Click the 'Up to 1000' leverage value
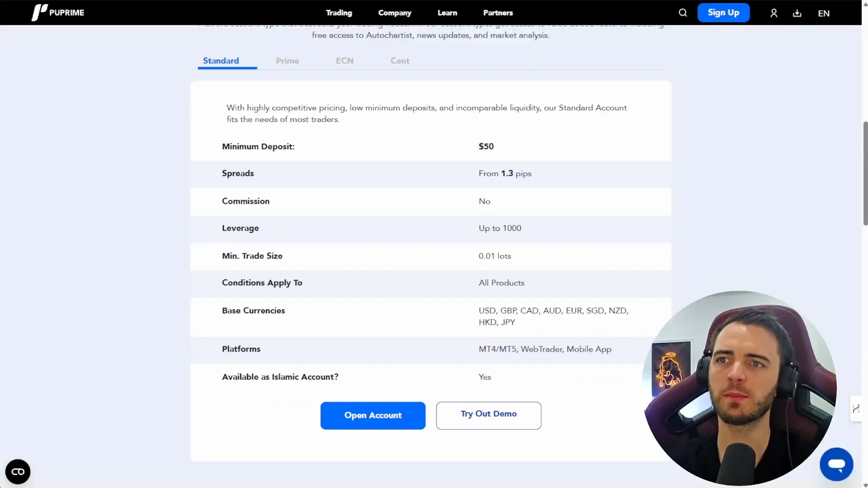The height and width of the screenshot is (488, 868). tap(500, 228)
